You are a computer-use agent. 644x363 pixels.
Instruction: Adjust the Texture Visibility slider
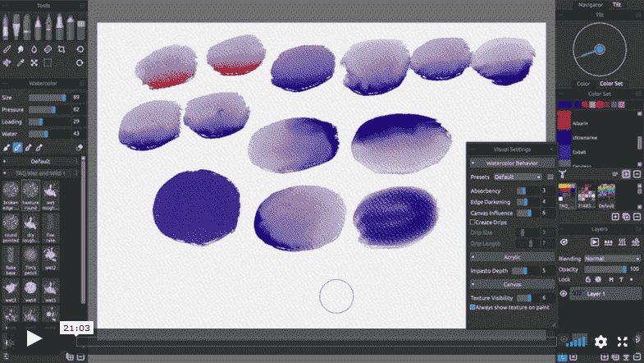coord(528,298)
